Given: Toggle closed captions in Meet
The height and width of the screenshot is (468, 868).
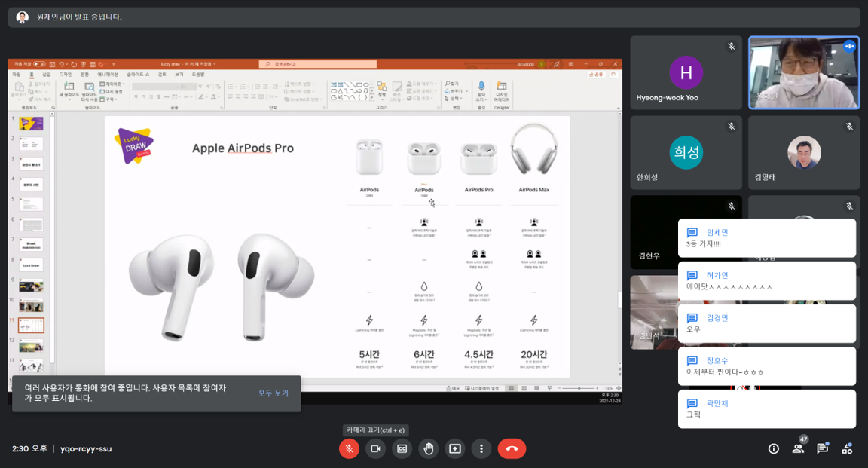Looking at the screenshot, I should click(402, 448).
